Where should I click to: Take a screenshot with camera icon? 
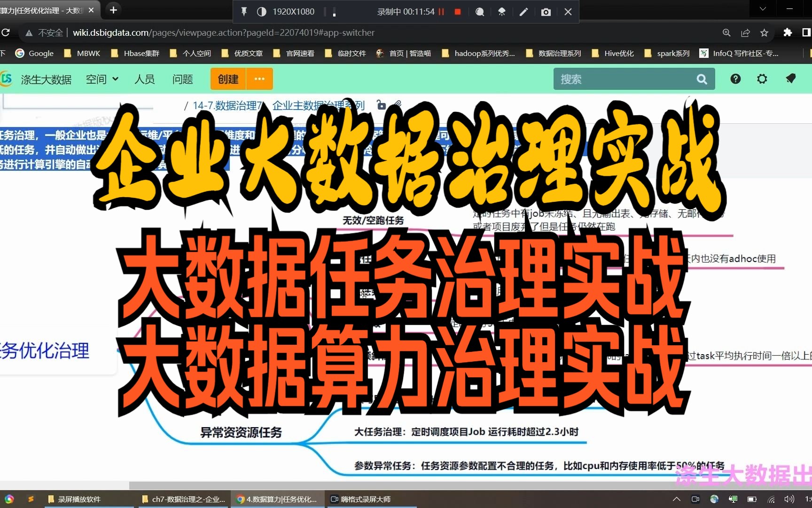coord(546,12)
